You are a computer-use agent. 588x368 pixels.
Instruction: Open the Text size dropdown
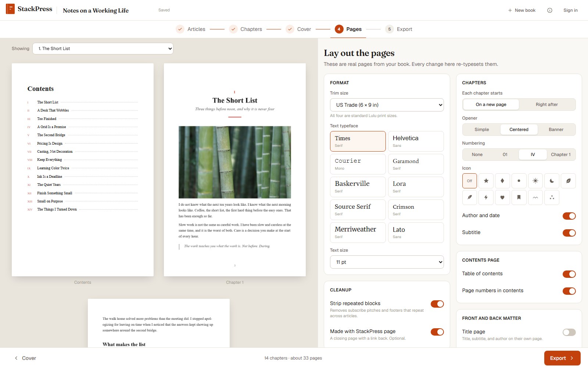[387, 262]
